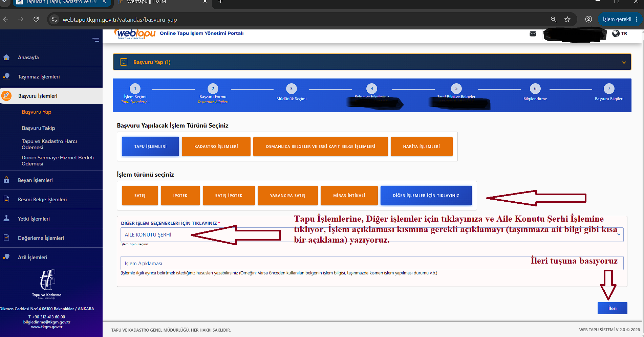Screen dimensions: 644x337
Task: Click the site information icon in address bar
Action: [54, 19]
